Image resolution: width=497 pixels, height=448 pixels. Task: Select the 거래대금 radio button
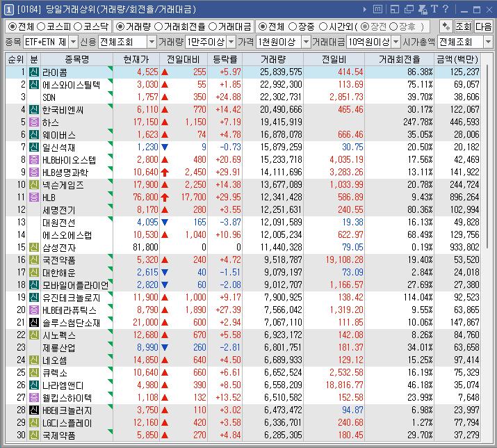point(213,26)
